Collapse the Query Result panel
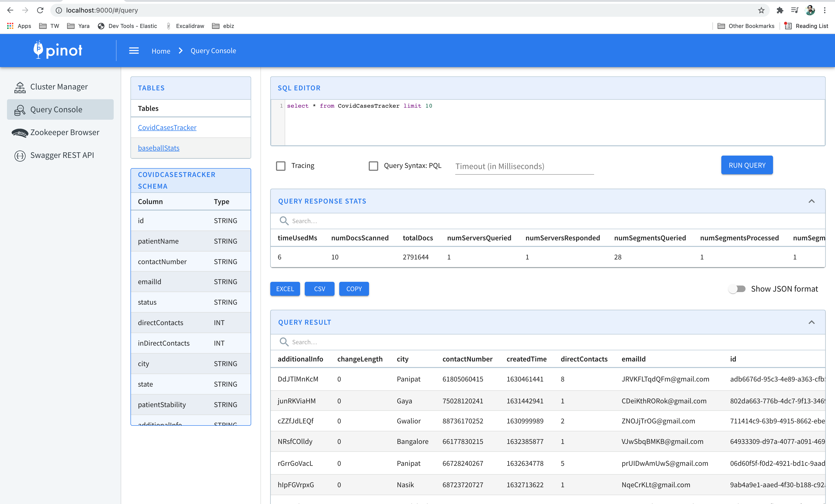This screenshot has height=504, width=835. [811, 322]
